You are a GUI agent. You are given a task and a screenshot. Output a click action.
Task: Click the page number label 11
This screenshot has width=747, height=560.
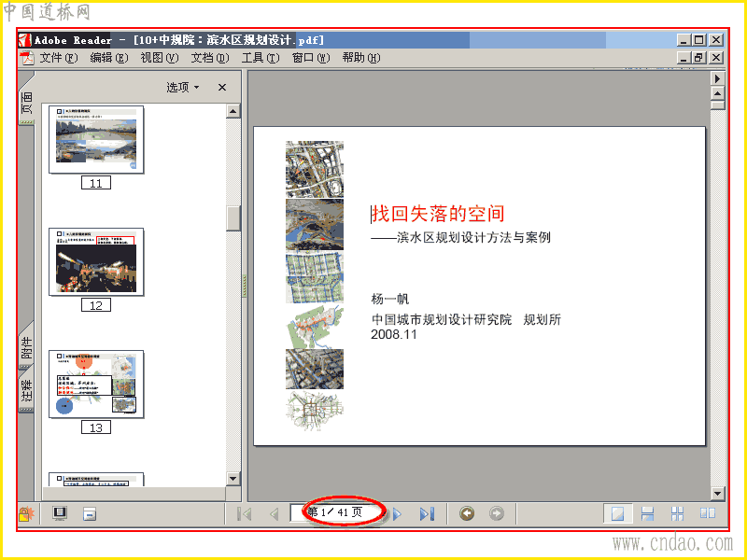[x=96, y=183]
